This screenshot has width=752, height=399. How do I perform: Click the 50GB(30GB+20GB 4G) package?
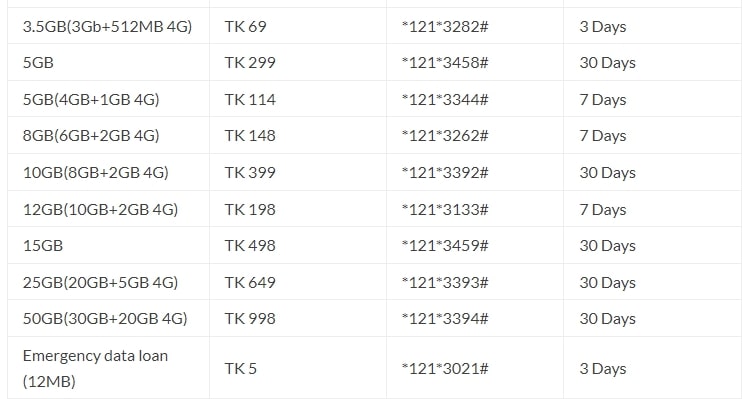pyautogui.click(x=105, y=318)
